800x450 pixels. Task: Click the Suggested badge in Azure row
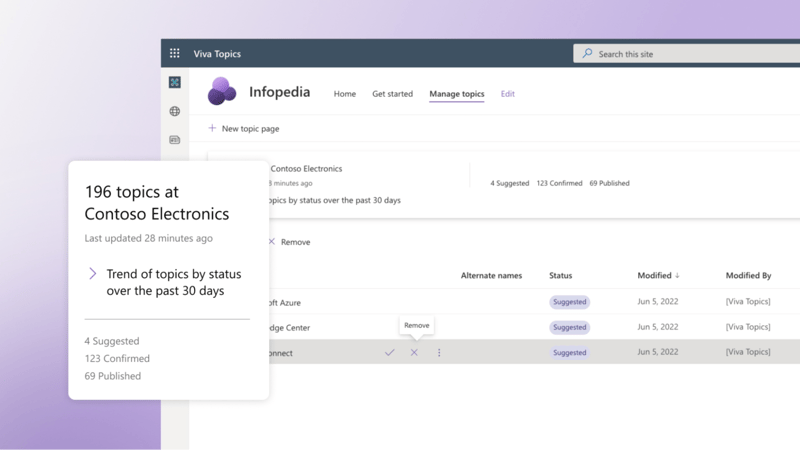[x=569, y=302]
